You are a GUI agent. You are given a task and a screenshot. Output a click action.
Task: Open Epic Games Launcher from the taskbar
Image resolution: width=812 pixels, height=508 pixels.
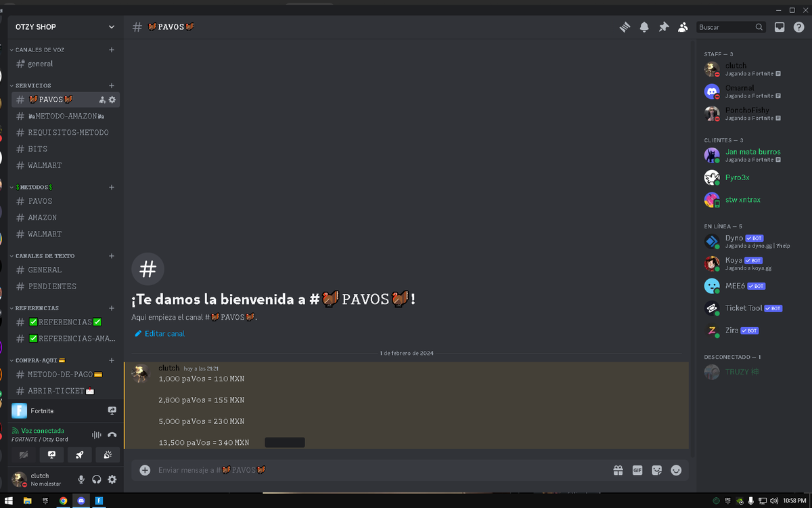pyautogui.click(x=45, y=501)
